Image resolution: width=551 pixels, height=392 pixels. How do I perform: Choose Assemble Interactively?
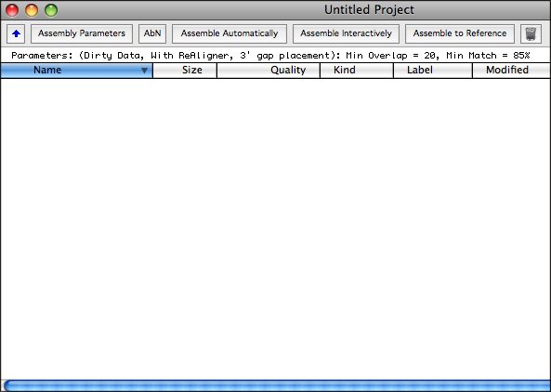346,33
